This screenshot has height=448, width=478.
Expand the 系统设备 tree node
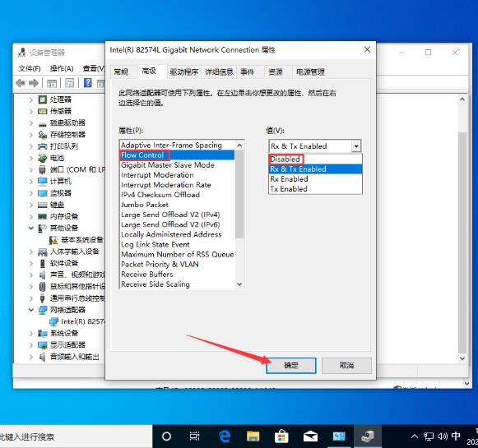(x=30, y=334)
